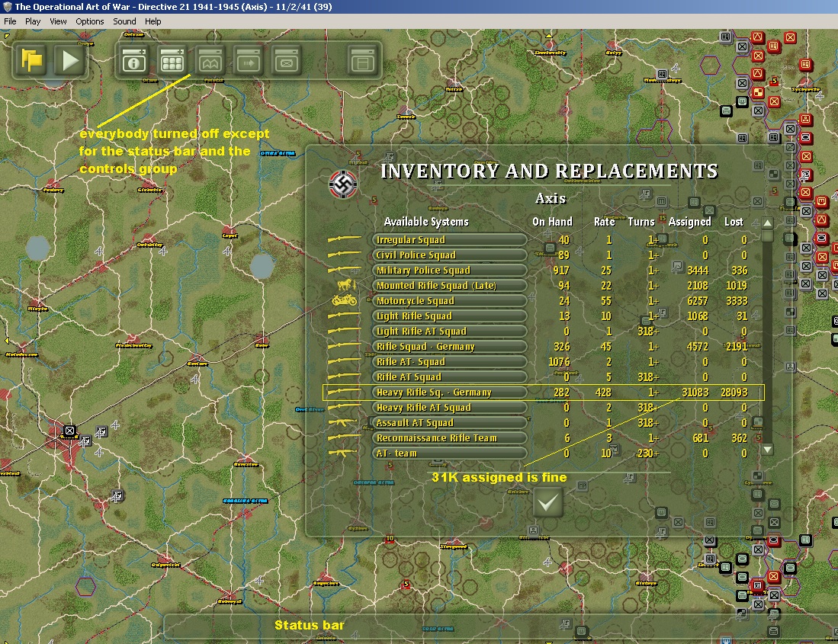838x644 pixels.
Task: Click the yellow flags icon button
Action: coord(31,60)
